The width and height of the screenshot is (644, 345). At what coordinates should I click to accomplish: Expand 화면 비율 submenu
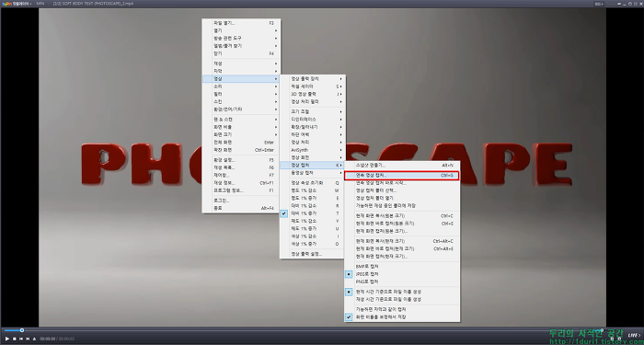[x=241, y=127]
